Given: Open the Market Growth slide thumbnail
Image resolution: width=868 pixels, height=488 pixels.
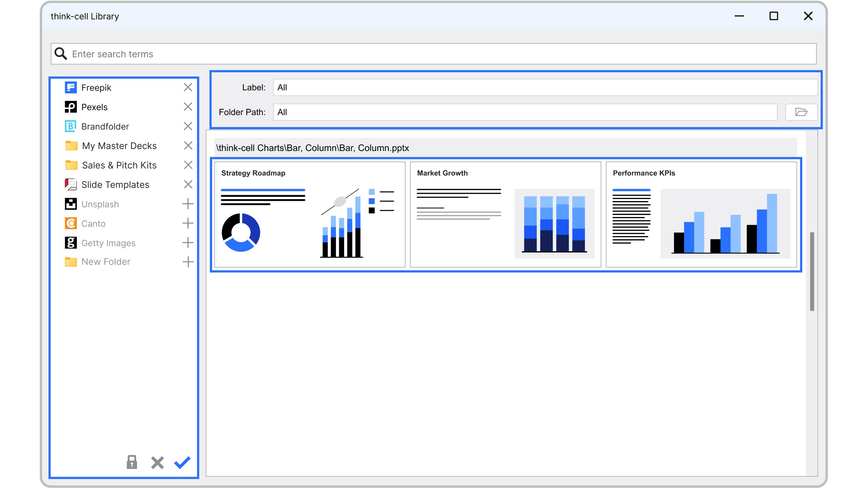Looking at the screenshot, I should (505, 214).
